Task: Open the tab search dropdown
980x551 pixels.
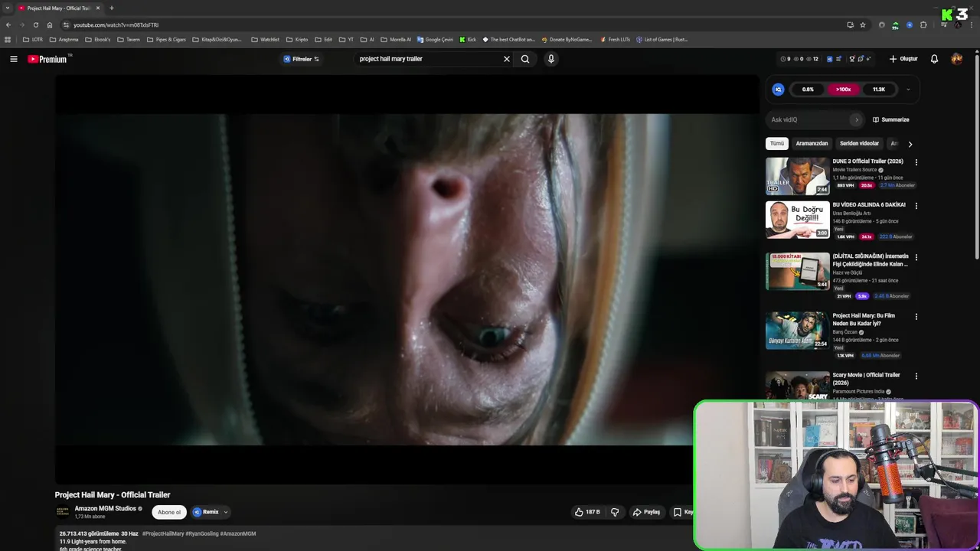Action: (8, 8)
